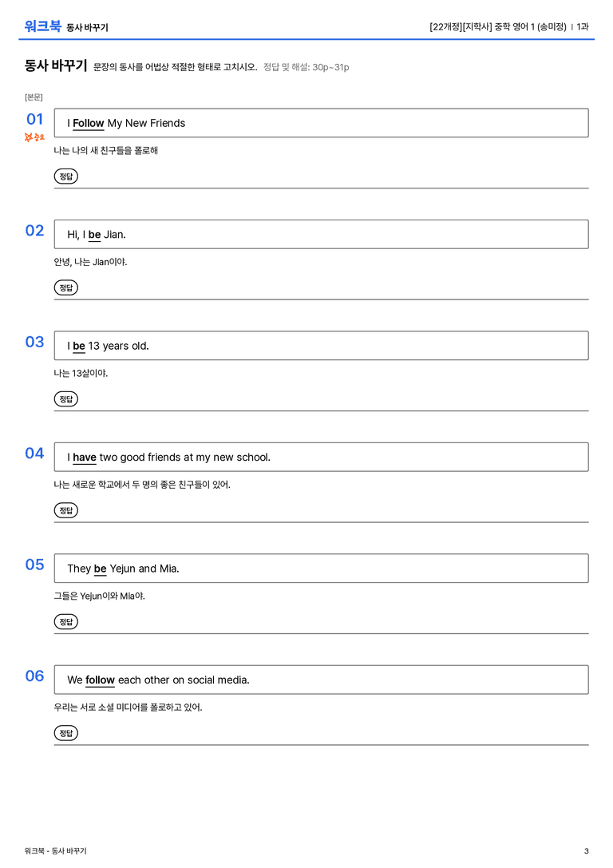The width and height of the screenshot is (613, 868).
Task: Click the 정답 badge under question 01
Action: pos(65,176)
